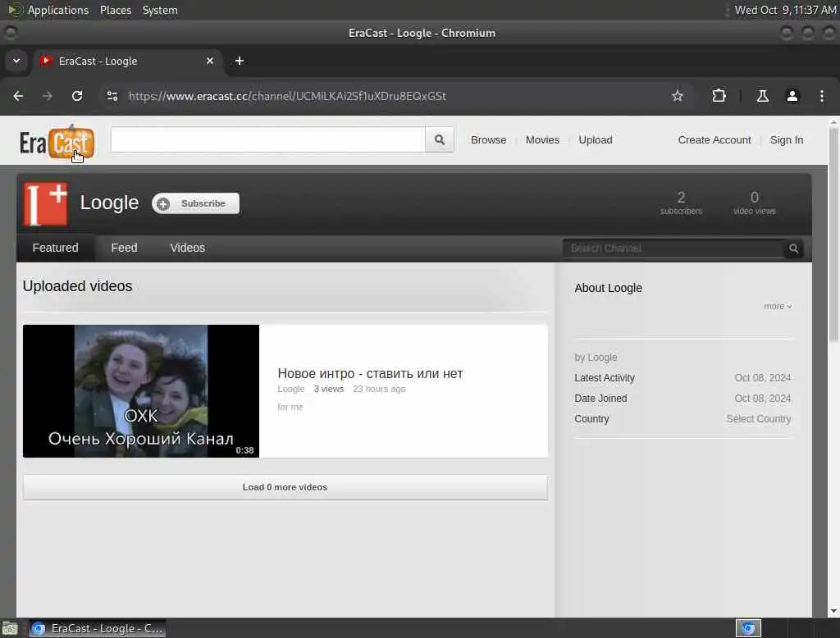Click the browser address bar URL
840x638 pixels.
tap(287, 96)
